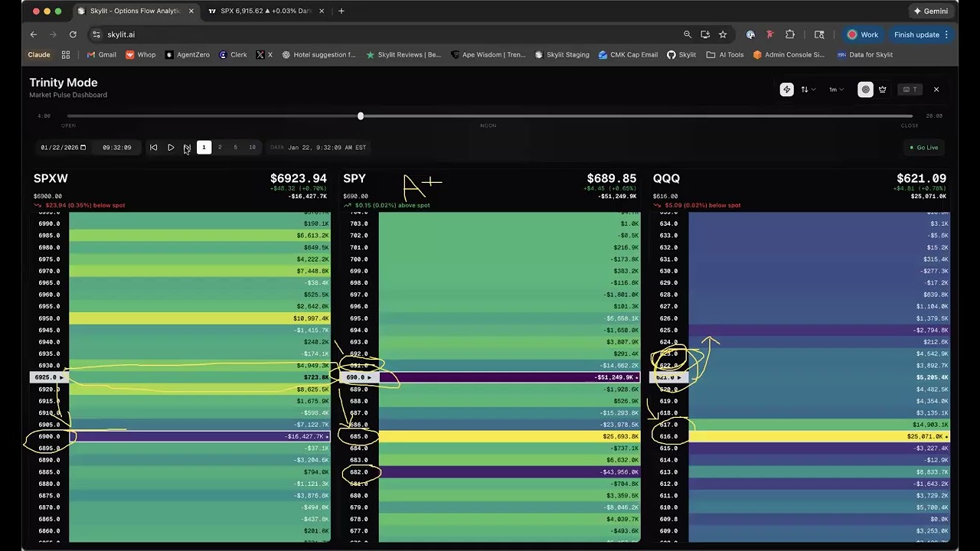This screenshot has height=551, width=980.
Task: Open the 1m interval dropdown
Action: (x=836, y=90)
